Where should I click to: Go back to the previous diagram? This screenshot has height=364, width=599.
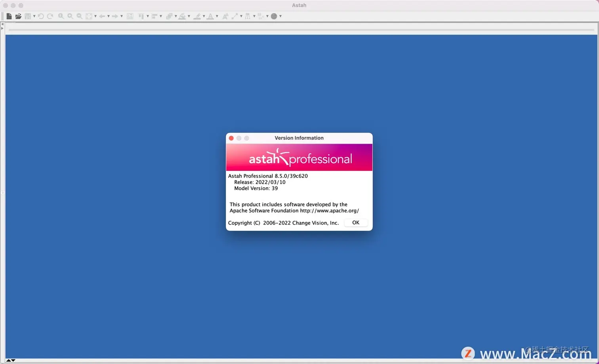(102, 16)
